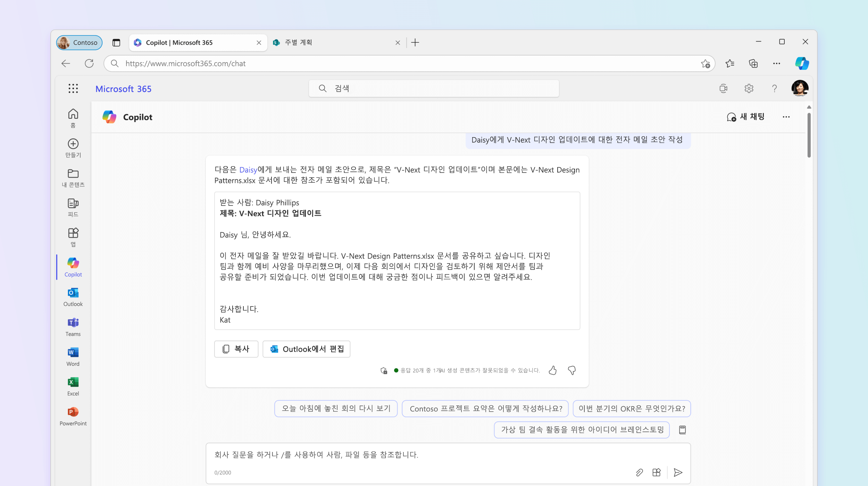Select Copilot in the left sidebar
Viewport: 868px width, 486px height.
(x=73, y=267)
